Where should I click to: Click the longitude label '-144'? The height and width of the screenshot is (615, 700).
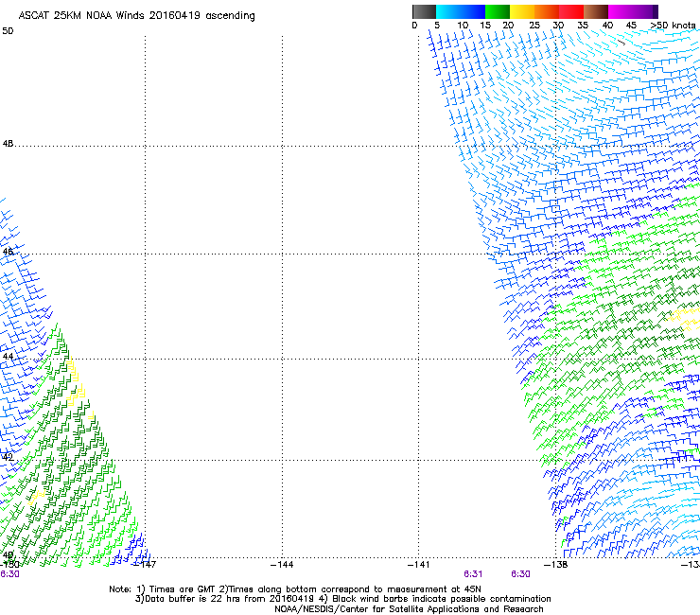tap(282, 565)
